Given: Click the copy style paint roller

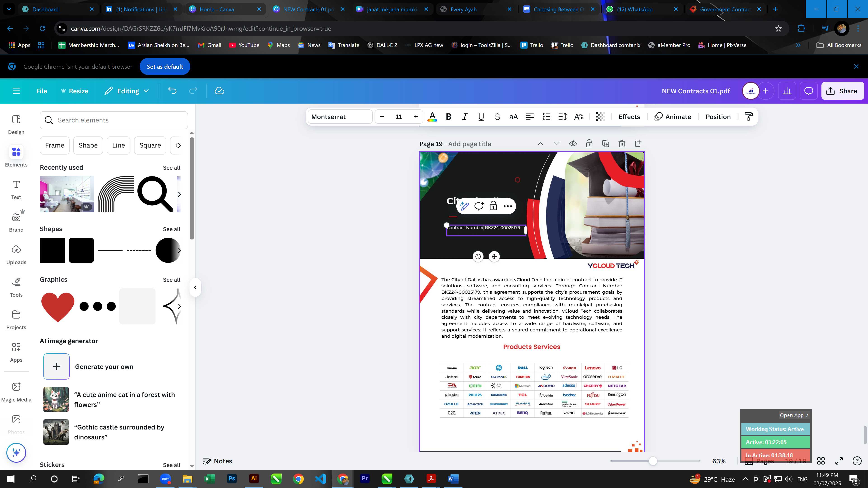Looking at the screenshot, I should [748, 117].
